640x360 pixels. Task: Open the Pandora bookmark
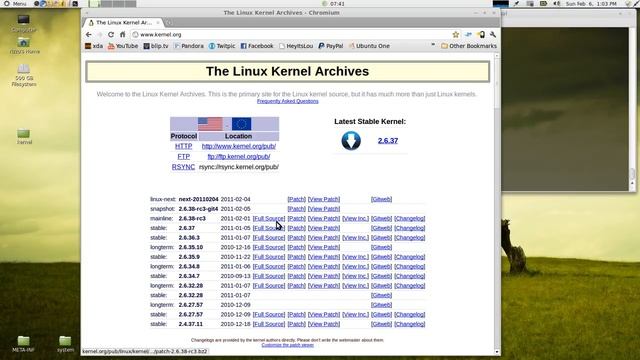click(x=189, y=46)
